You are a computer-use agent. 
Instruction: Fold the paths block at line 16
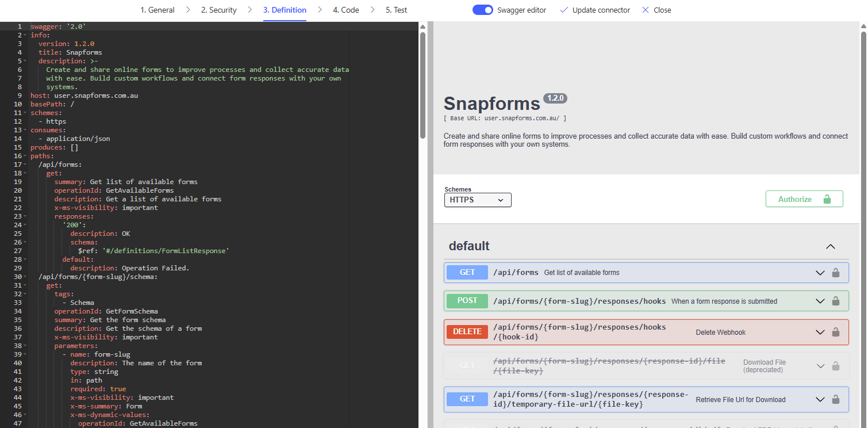tap(25, 156)
